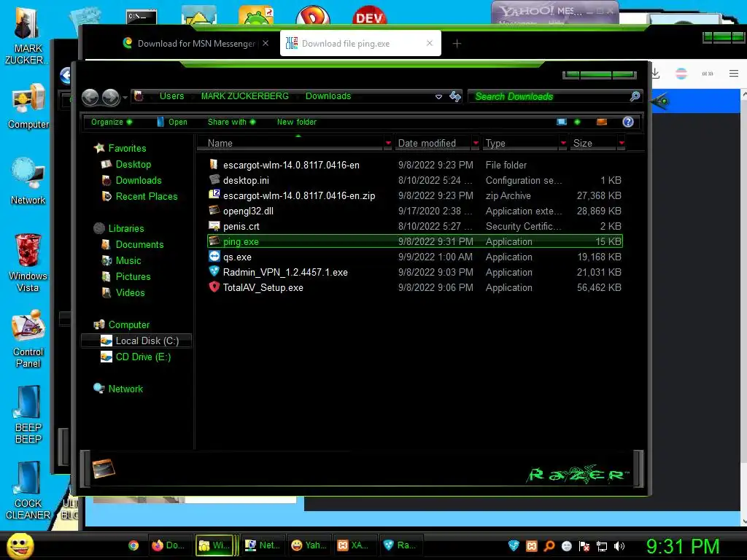Viewport: 747px width, 560px height.
Task: Open recent locations dropdown beside Forward arrow
Action: 125,98
